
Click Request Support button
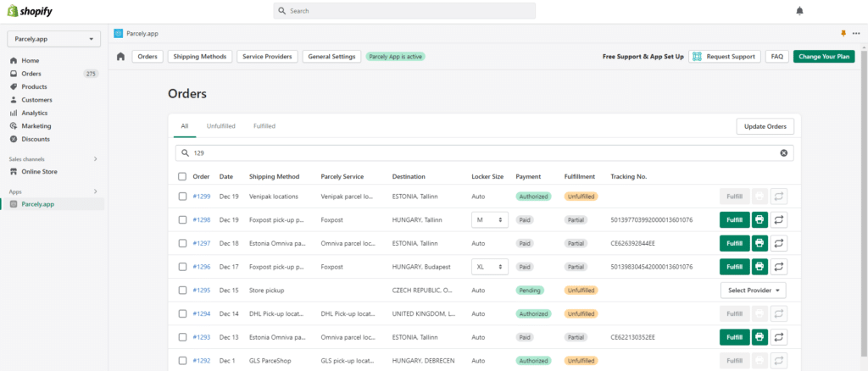pyautogui.click(x=725, y=57)
